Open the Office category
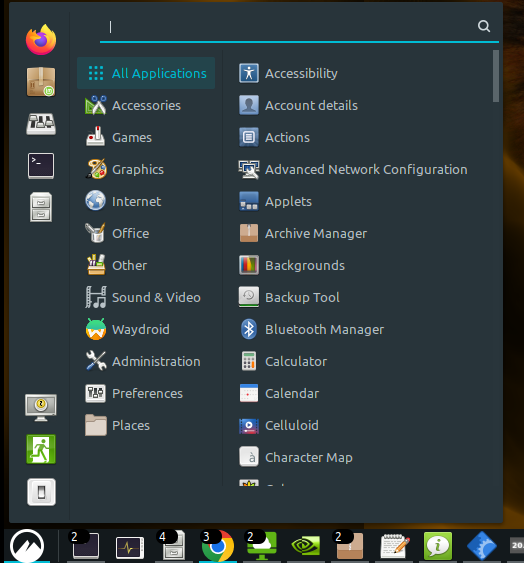Image resolution: width=524 pixels, height=564 pixels. click(146, 233)
